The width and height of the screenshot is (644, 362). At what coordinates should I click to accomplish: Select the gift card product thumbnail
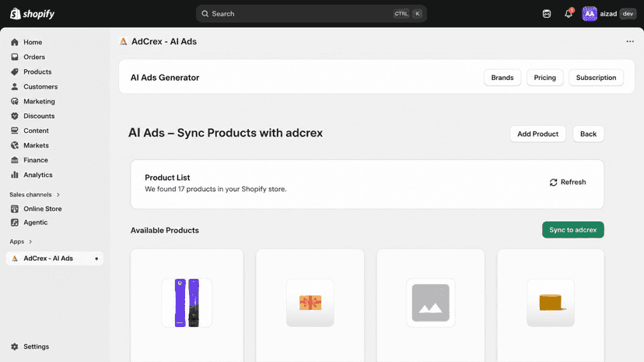click(x=310, y=303)
